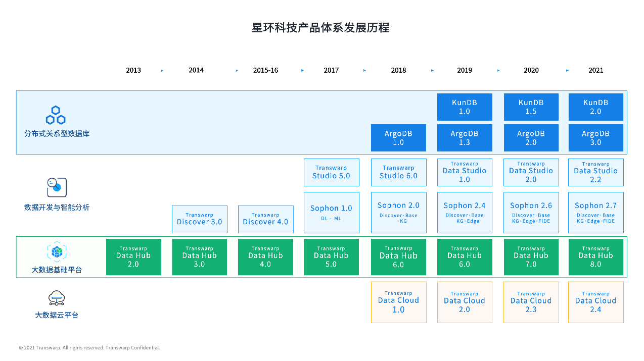Click the 2017 year label
Screen dimensions: 644x361
click(x=331, y=70)
